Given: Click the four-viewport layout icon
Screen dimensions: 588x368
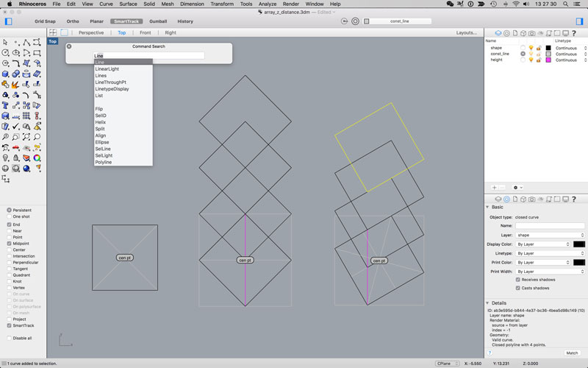Looking at the screenshot, I should click(x=53, y=32).
